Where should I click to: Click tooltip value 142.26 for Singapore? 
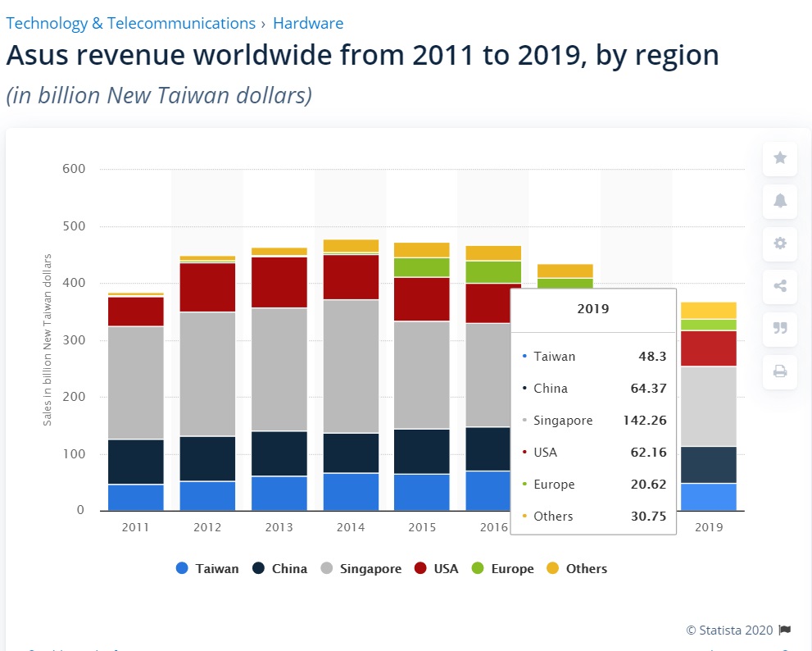pyautogui.click(x=645, y=421)
